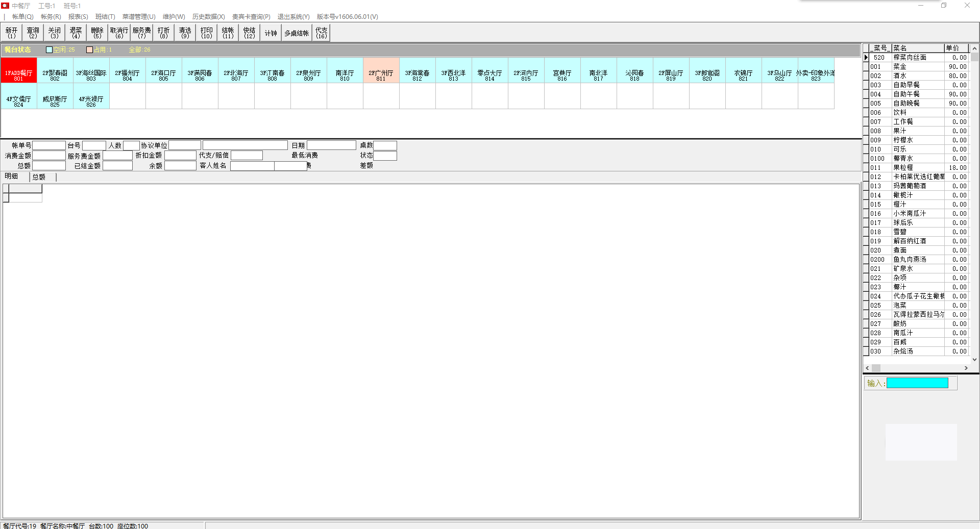Viewport: 980px width, 529px height.
Task: Select occupied table 2F广州厅 811
Action: click(x=381, y=75)
